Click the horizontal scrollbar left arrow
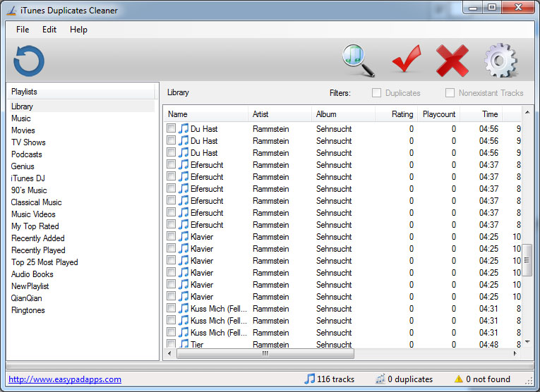 pyautogui.click(x=169, y=353)
